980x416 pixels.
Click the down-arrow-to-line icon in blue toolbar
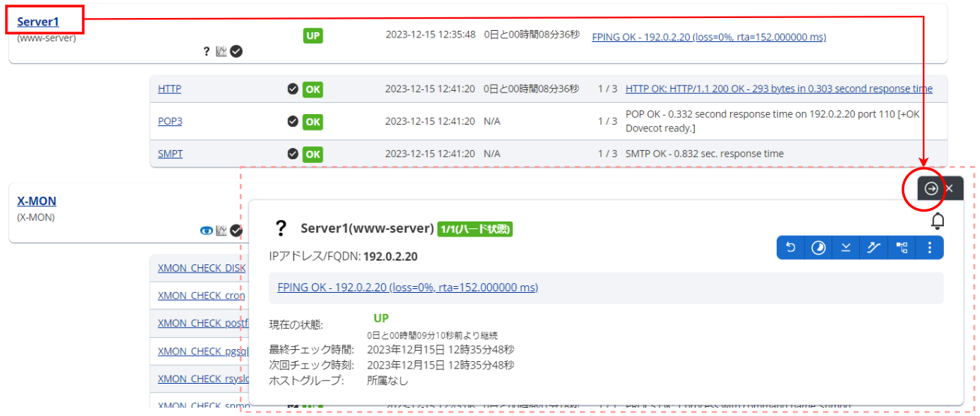click(x=846, y=247)
